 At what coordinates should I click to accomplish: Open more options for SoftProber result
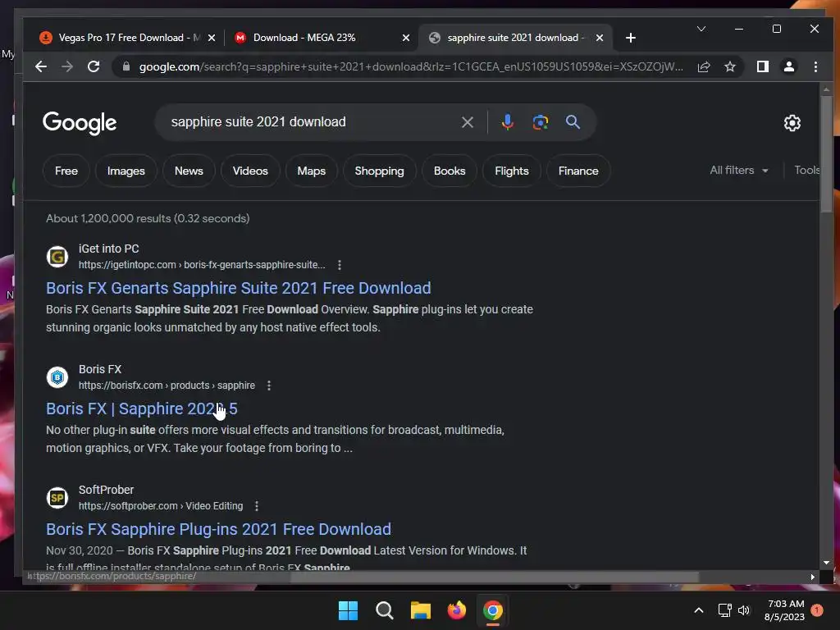[257, 505]
